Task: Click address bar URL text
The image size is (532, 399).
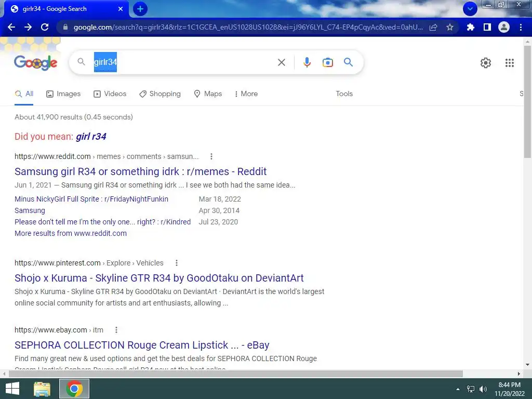Action: [248, 27]
